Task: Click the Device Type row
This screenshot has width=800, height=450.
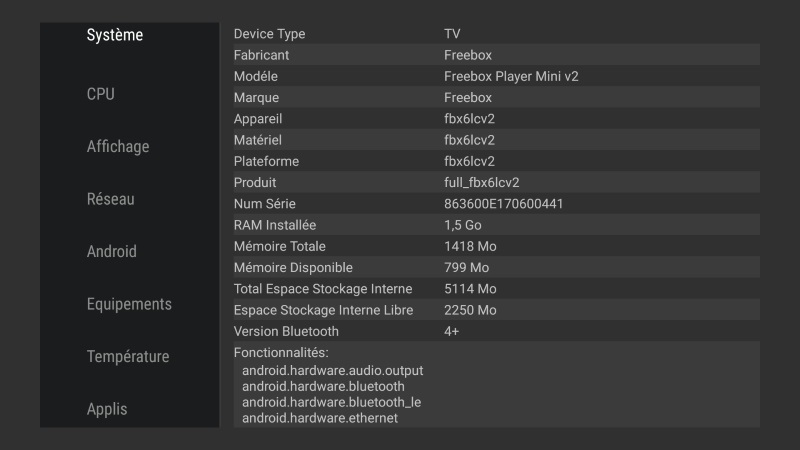Action: click(x=495, y=34)
